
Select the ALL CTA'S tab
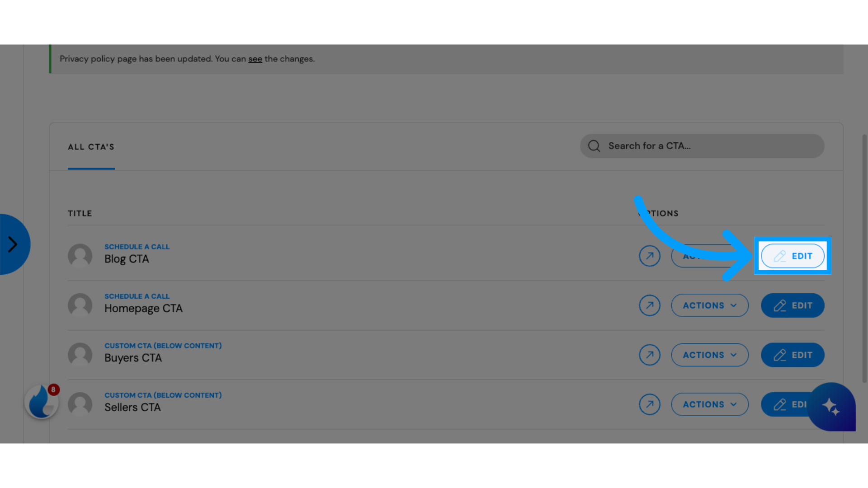pyautogui.click(x=90, y=146)
